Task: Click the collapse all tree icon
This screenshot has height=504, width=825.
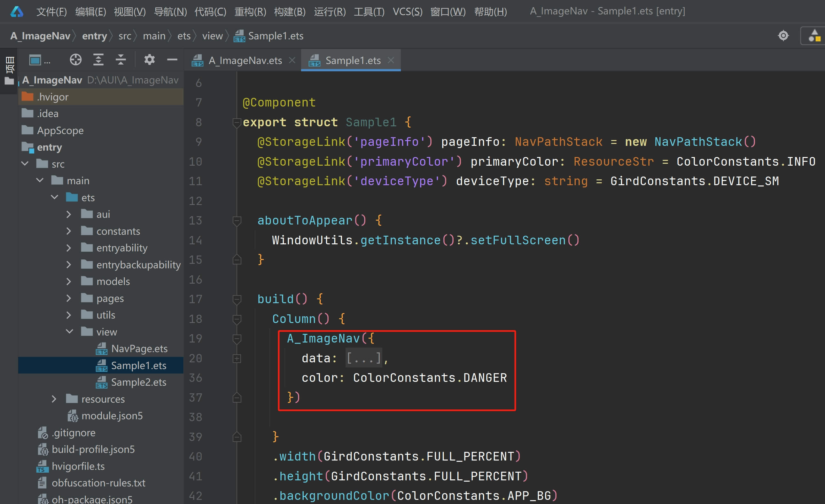Action: click(x=121, y=60)
